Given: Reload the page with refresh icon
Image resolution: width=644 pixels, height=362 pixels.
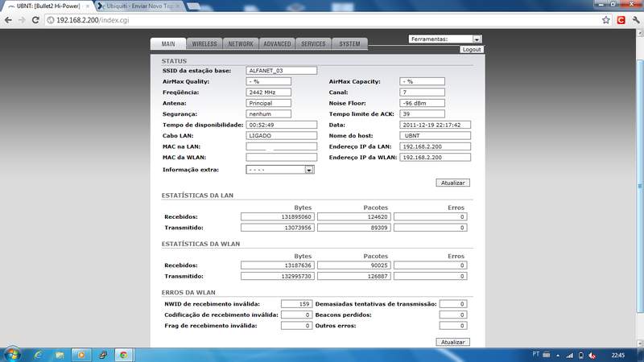Looking at the screenshot, I should click(36, 19).
